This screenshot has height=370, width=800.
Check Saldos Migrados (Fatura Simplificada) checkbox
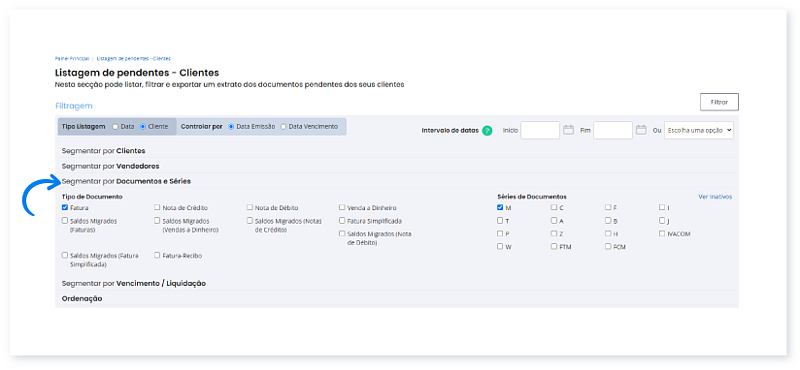pos(65,255)
